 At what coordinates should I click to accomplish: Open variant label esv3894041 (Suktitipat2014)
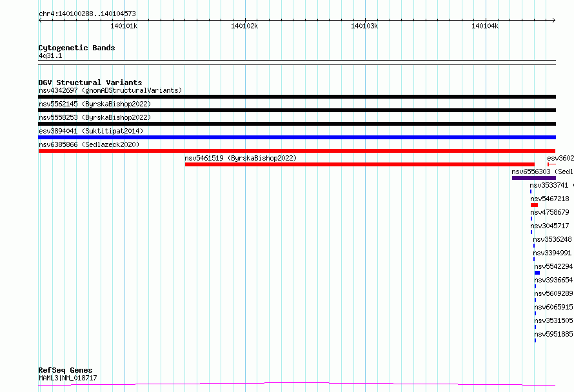coord(91,131)
